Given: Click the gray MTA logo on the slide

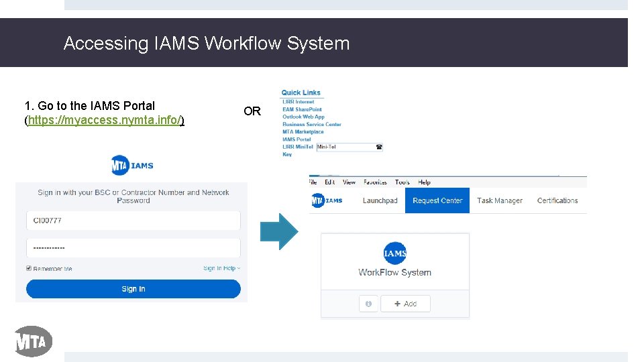Looking at the screenshot, I should (x=34, y=341).
